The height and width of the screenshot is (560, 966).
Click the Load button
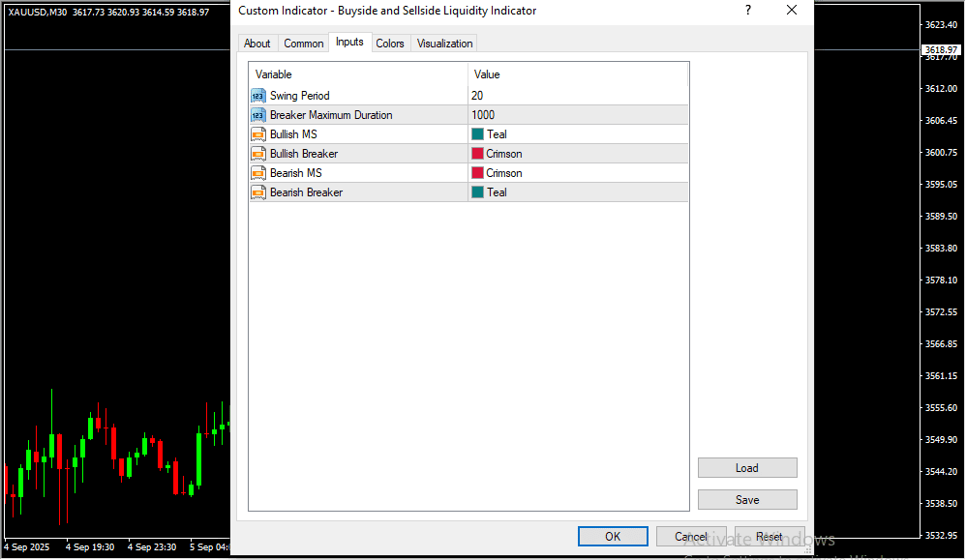coord(747,468)
